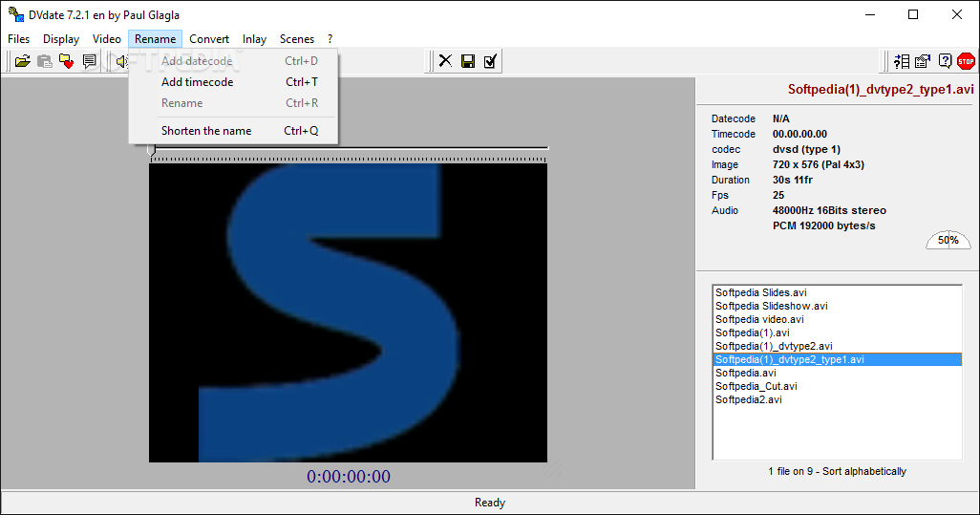
Task: Click the PCM 192000 bytes/s text
Action: [x=823, y=225]
